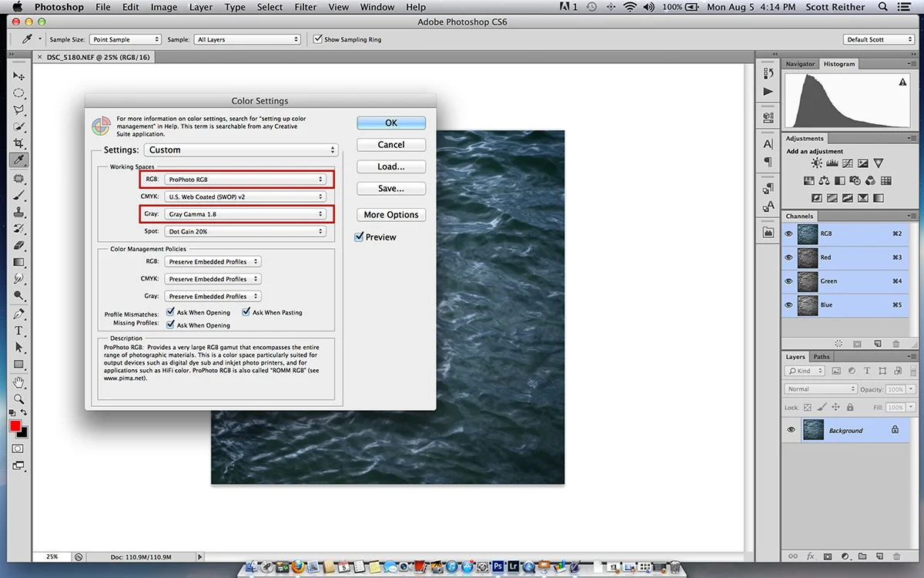The image size is (924, 578).
Task: Open the History panel icon
Action: (768, 73)
